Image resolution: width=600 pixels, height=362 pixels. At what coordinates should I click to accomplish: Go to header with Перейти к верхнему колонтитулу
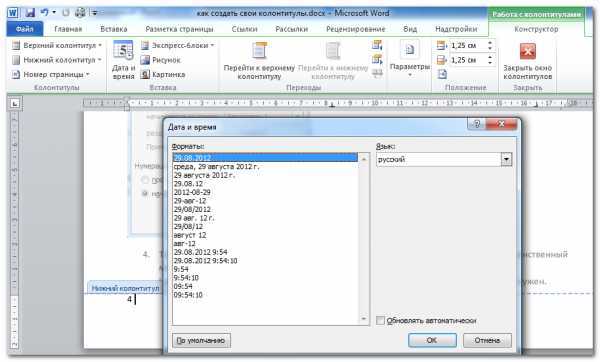tap(259, 61)
